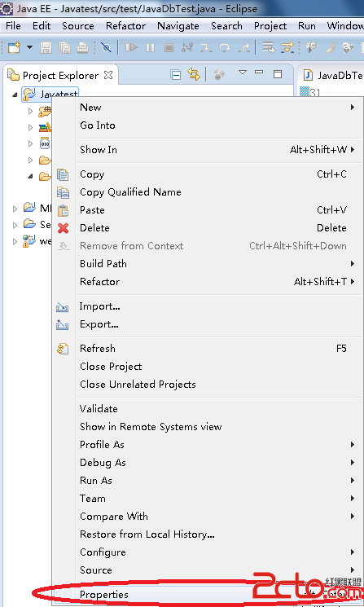Choose Copy in context menu
Image resolution: width=364 pixels, height=607 pixels.
[x=207, y=174]
